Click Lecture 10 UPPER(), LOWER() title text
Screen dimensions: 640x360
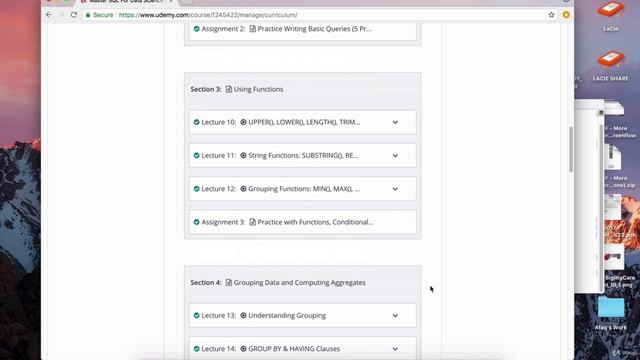tap(304, 122)
